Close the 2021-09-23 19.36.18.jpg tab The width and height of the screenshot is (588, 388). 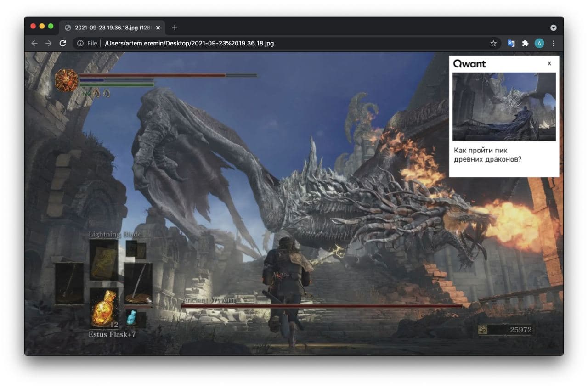(x=158, y=28)
